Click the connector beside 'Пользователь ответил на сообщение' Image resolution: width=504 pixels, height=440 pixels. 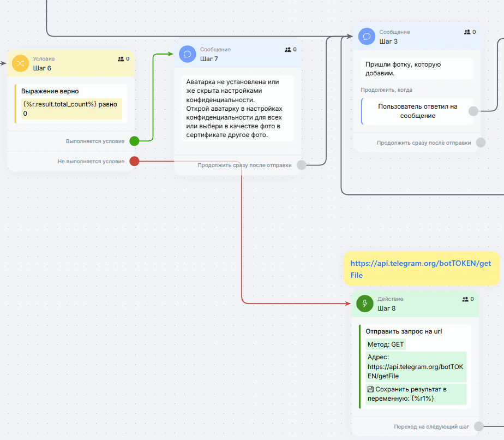[473, 111]
